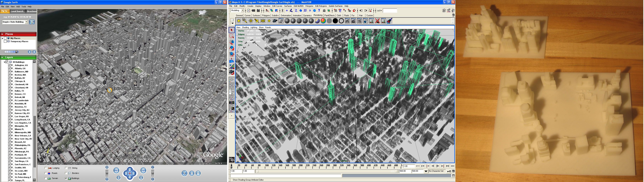This screenshot has width=644, height=182.
Task: Pan up with the navigation pad arrow
Action: (x=130, y=170)
